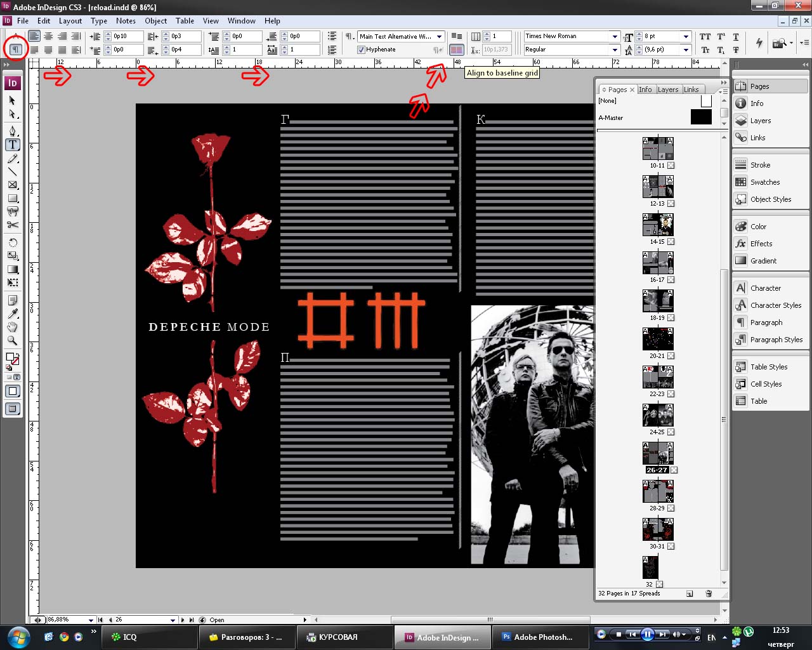812x650 pixels.
Task: Click the All Caps button
Action: [705, 37]
